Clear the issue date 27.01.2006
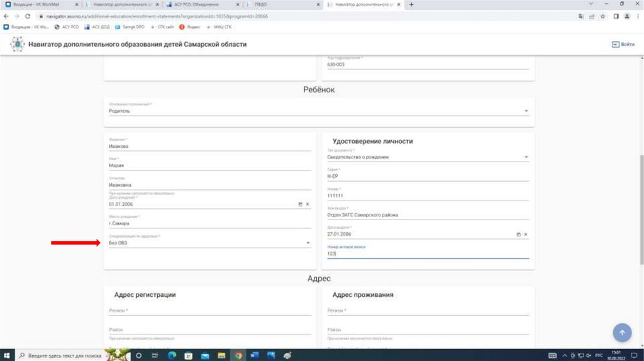Screen dimensions: 644x361 [526, 234]
